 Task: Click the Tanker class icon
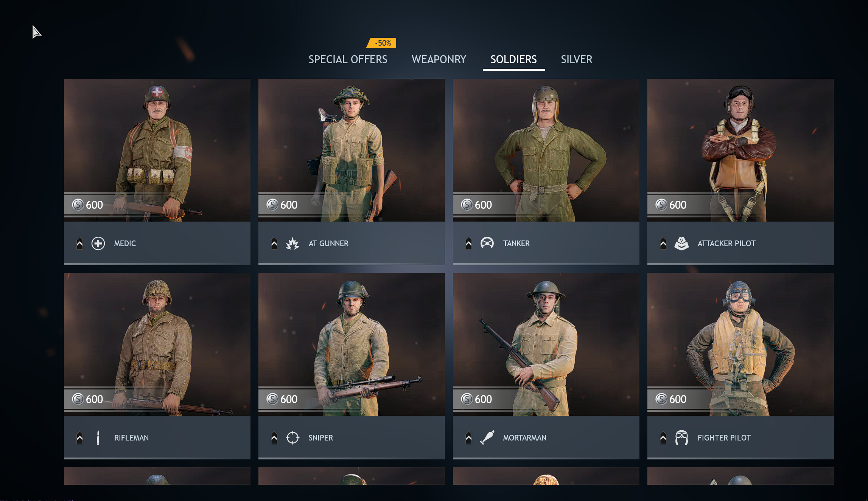coord(487,243)
